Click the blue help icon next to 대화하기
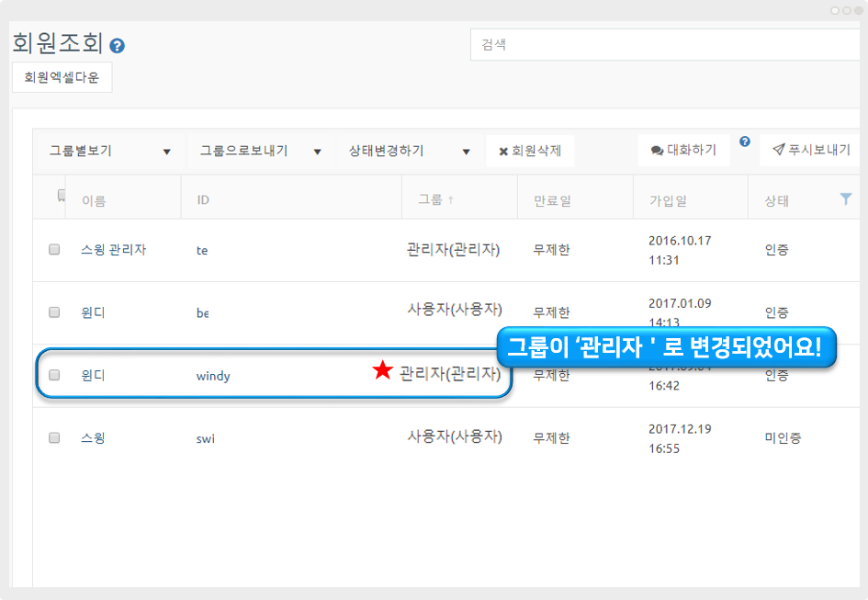This screenshot has width=868, height=600. [x=745, y=142]
